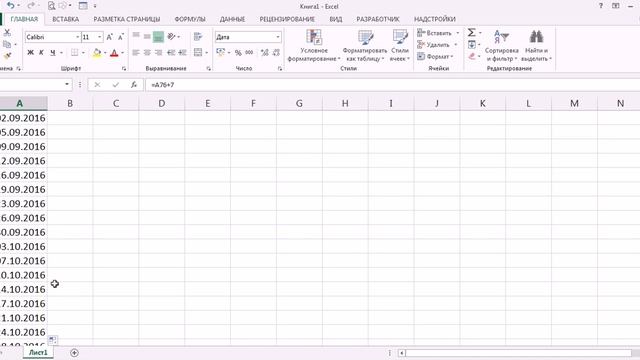640x360 pixels.
Task: Click the Copy icon in clipboard group
Action: 7,44
